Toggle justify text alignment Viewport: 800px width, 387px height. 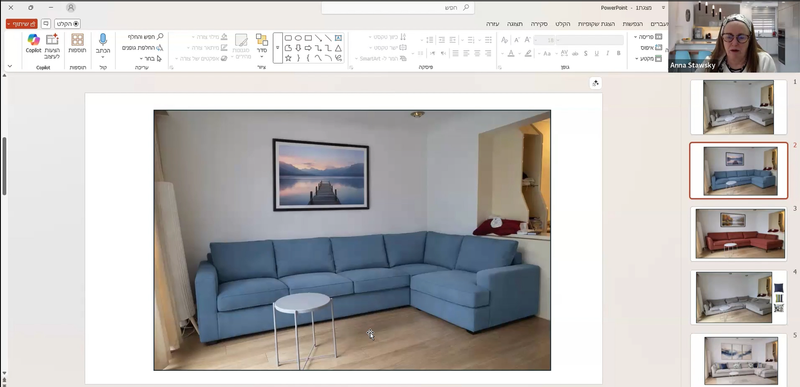tap(455, 53)
